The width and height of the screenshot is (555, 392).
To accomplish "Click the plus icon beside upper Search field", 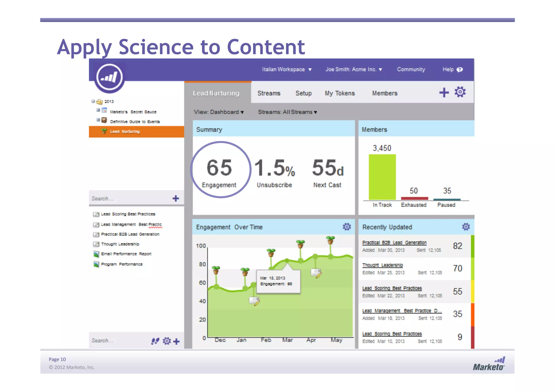I will 176,199.
